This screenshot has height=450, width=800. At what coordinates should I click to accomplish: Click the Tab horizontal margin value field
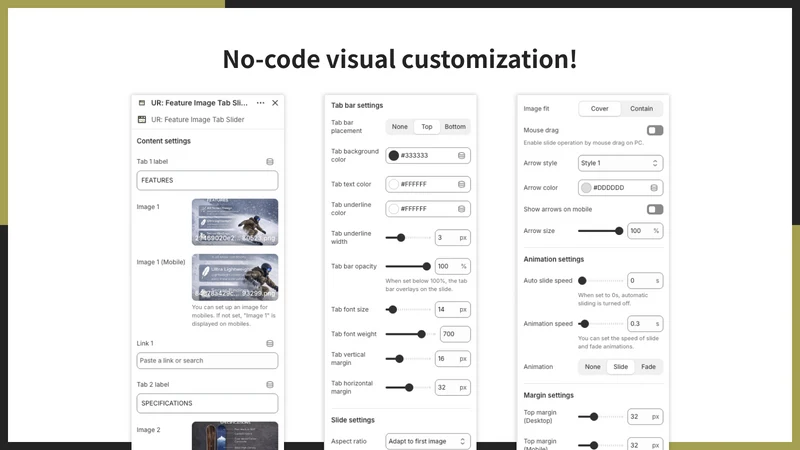[x=453, y=388]
